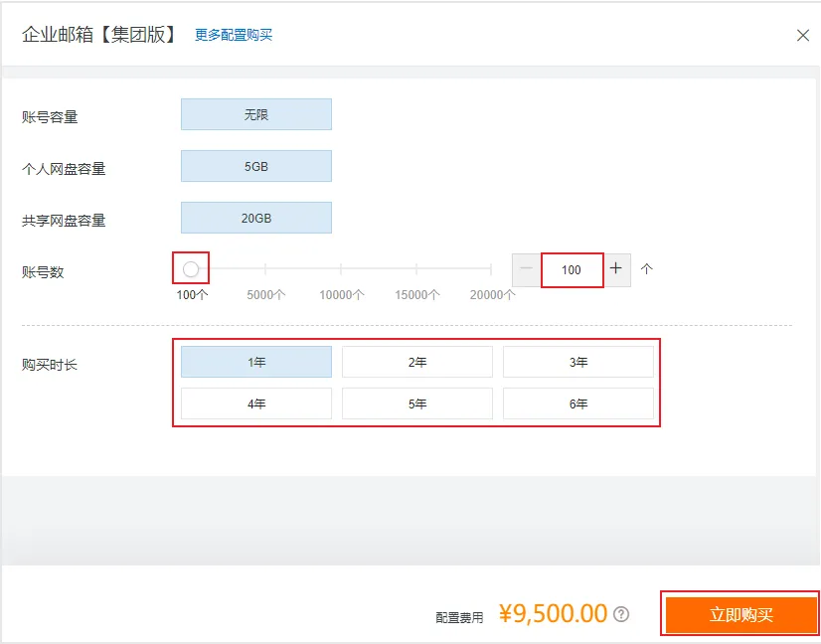Open the 更多配置购买 link
Viewport: 821px width, 644px height.
click(233, 35)
